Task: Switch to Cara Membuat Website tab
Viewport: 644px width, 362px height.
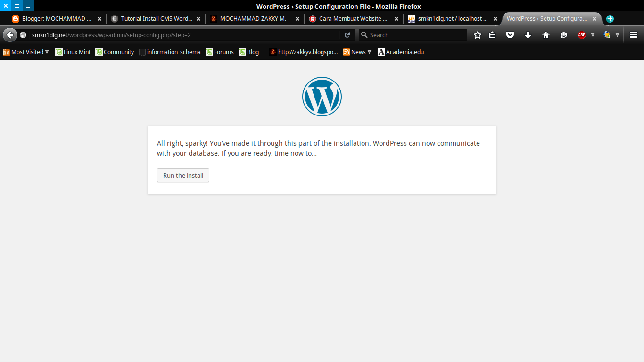Action: [354, 19]
